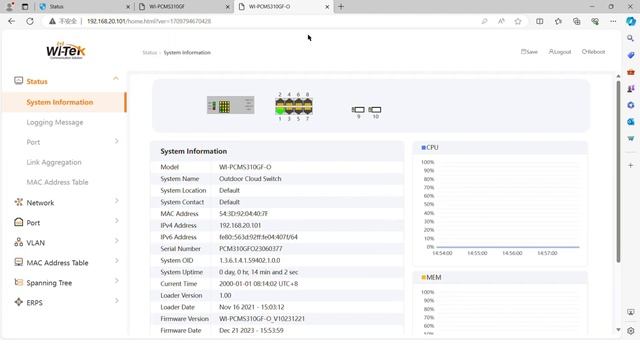Viewport: 640px width, 360px height.
Task: Open Edge sidebar settings gear
Action: tap(631, 331)
